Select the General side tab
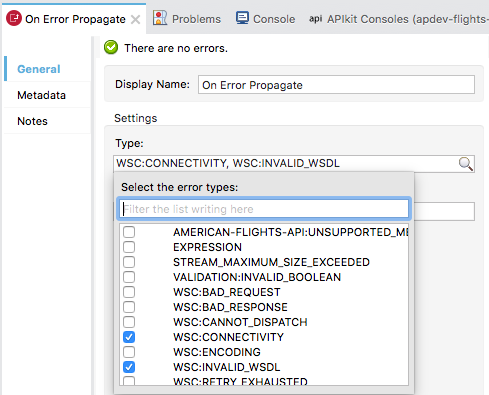Screen dimensions: 489x395 click(39, 69)
